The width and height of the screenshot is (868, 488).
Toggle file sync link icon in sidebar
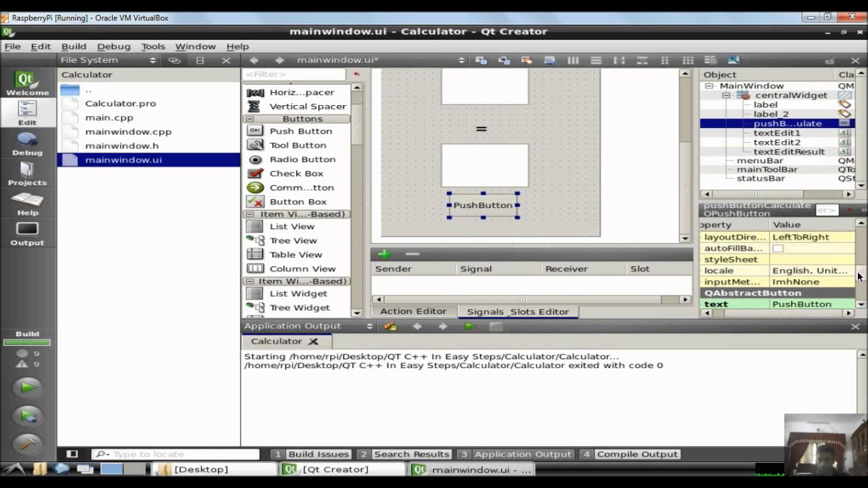coord(174,60)
